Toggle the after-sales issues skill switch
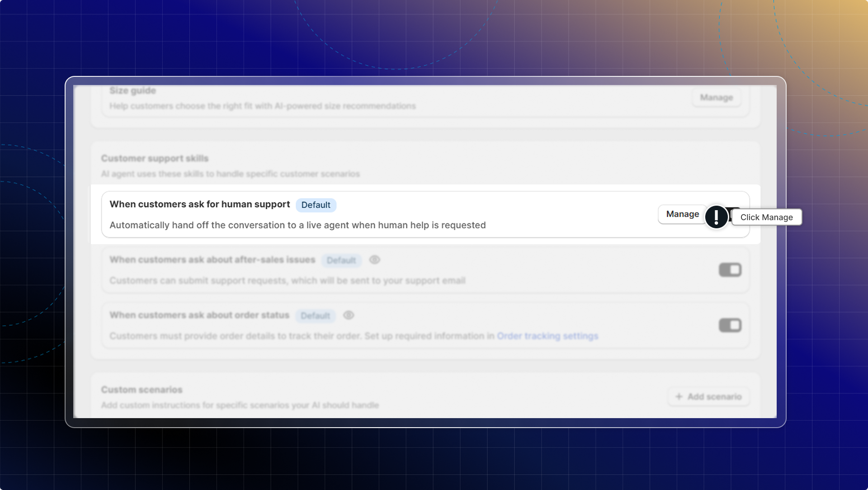 (x=730, y=270)
